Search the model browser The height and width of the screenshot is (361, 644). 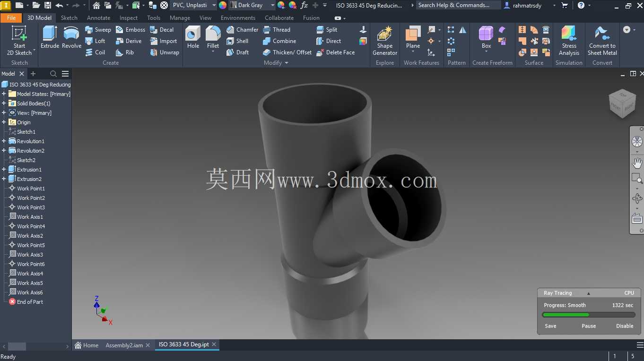coord(53,74)
